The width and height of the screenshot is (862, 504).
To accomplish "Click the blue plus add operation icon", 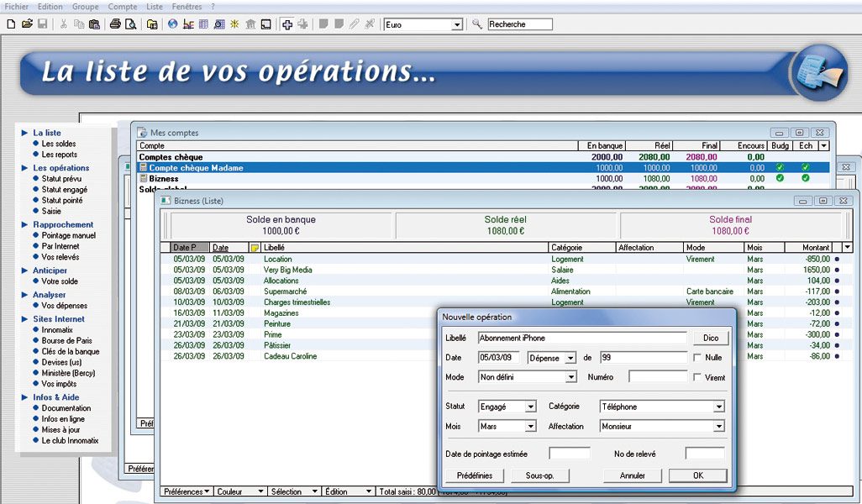I will point(287,24).
